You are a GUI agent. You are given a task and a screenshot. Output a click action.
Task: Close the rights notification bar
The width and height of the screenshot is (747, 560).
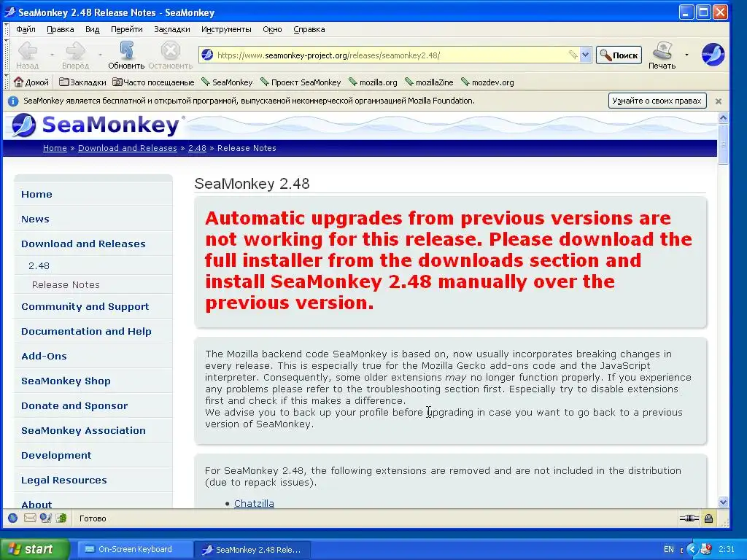click(x=719, y=101)
